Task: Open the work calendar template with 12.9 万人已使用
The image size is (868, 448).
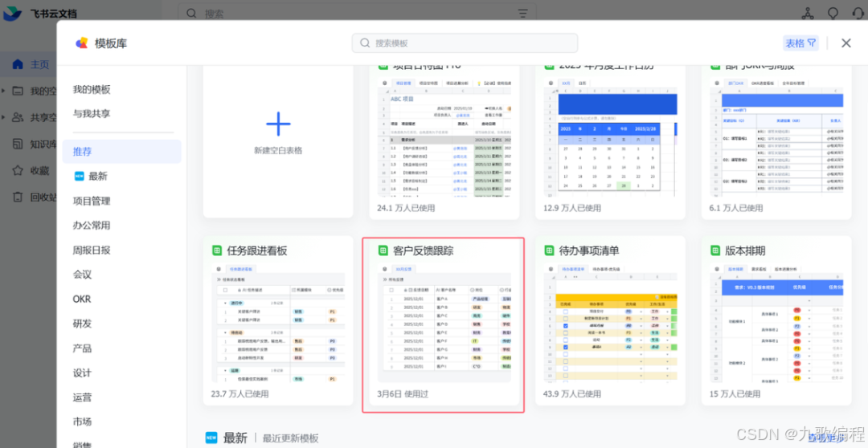Action: coord(611,141)
